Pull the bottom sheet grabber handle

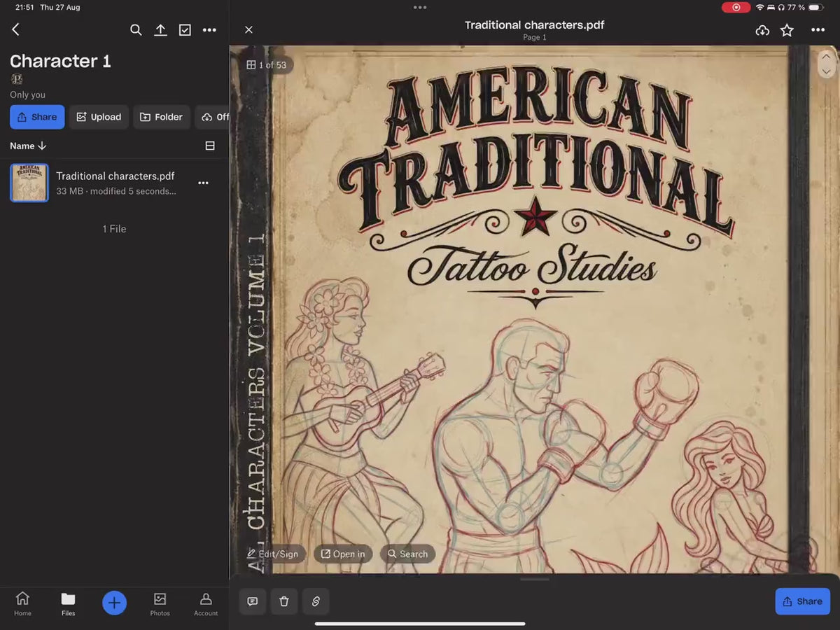(535, 579)
